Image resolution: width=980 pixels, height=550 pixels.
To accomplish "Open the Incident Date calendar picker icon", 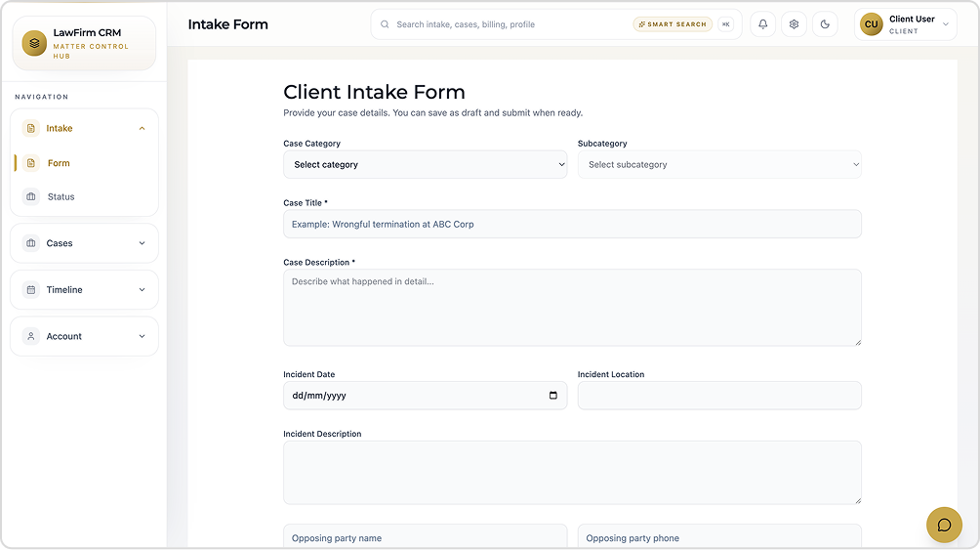I will pyautogui.click(x=553, y=396).
